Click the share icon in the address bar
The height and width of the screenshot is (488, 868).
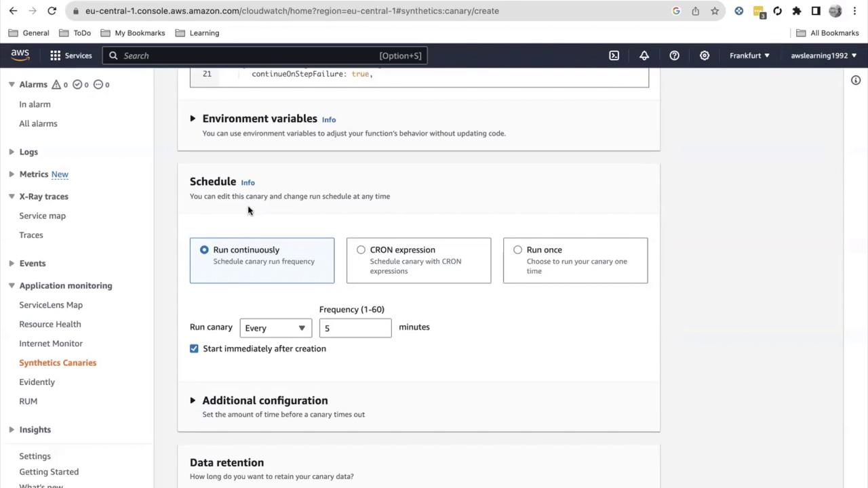[x=696, y=11]
